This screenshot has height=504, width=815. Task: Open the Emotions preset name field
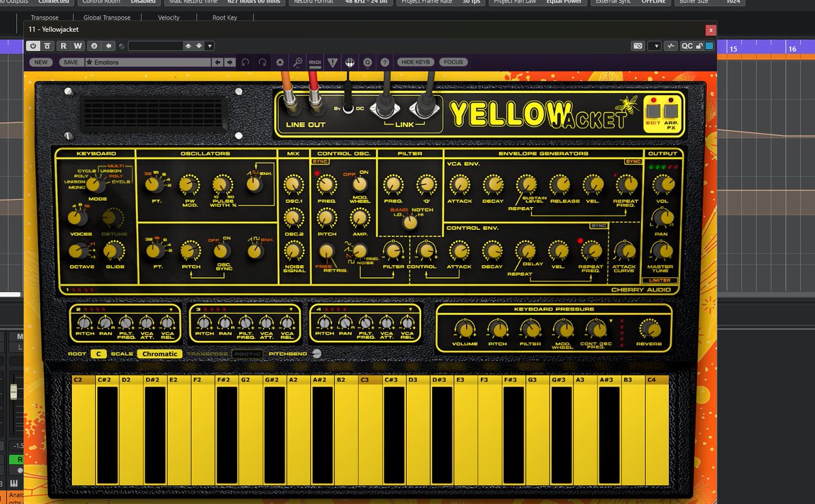[148, 62]
